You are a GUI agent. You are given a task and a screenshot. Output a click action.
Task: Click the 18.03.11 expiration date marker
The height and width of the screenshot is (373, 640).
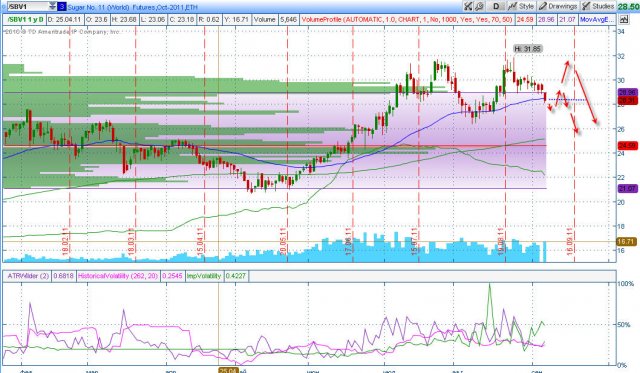[131, 242]
